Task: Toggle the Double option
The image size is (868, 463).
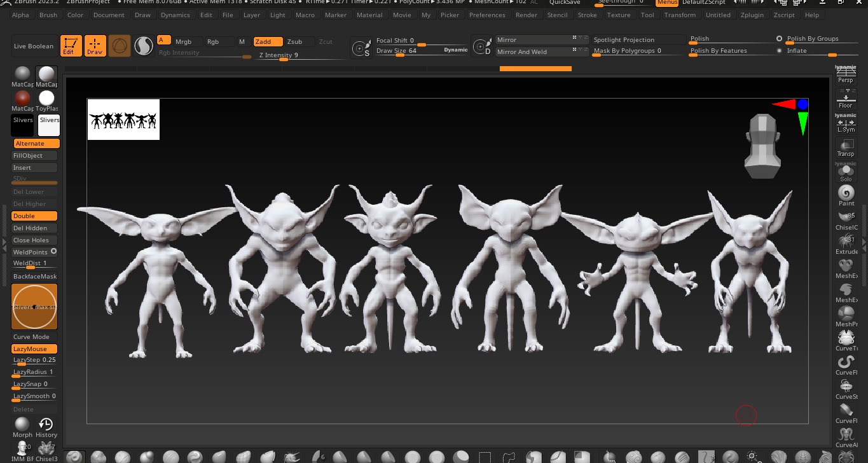Action: [35, 216]
